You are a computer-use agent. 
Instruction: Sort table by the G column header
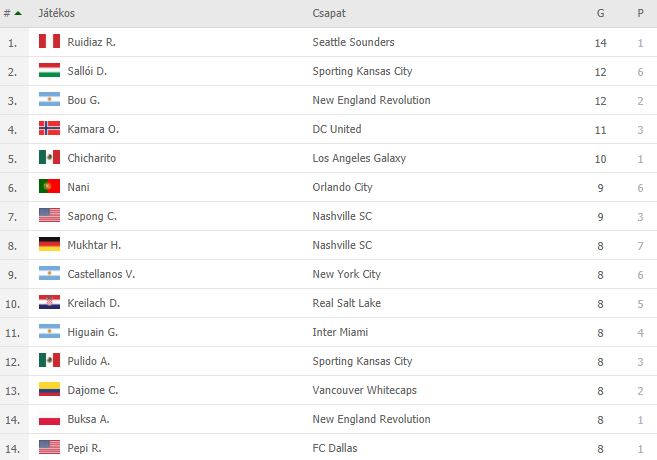point(600,13)
